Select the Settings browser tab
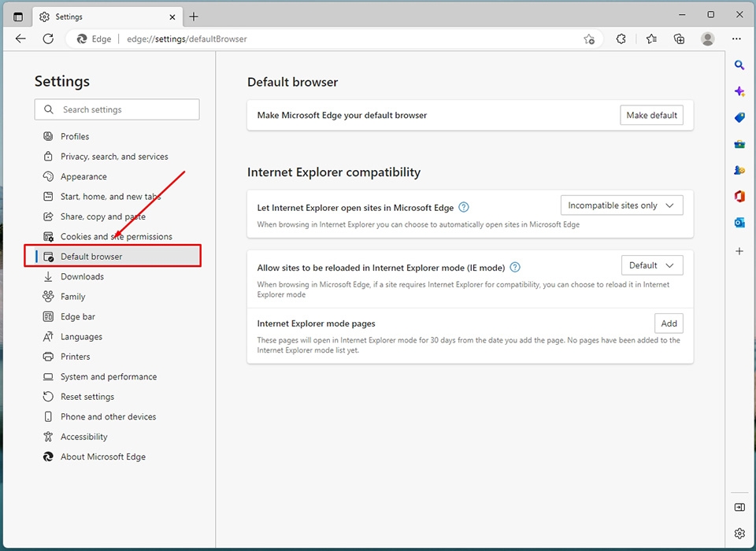The width and height of the screenshot is (756, 551). click(x=107, y=17)
